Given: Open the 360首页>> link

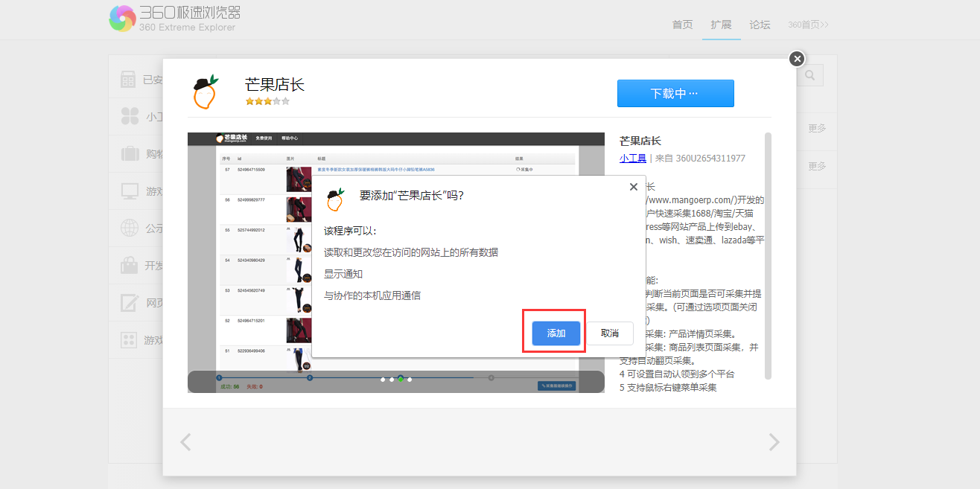Looking at the screenshot, I should 808,25.
